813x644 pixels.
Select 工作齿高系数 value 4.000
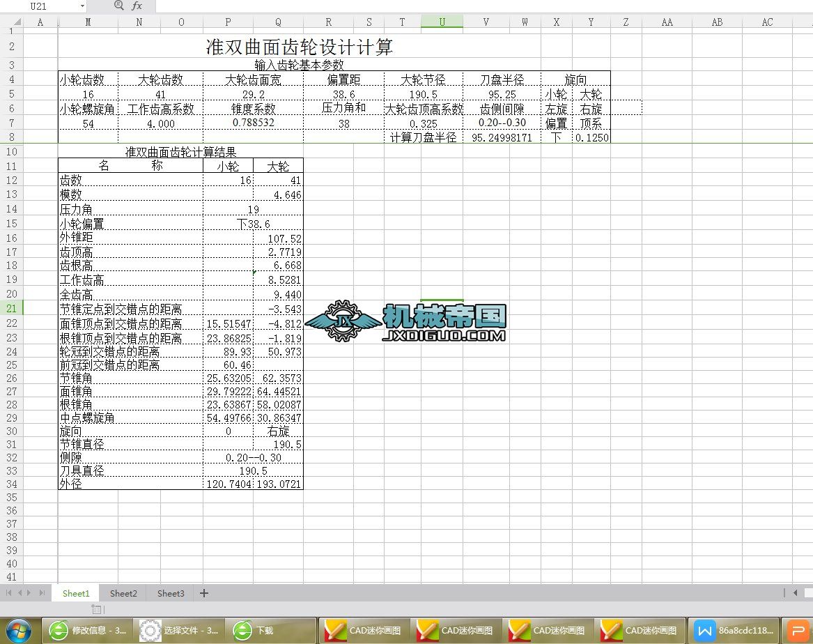tap(161, 123)
